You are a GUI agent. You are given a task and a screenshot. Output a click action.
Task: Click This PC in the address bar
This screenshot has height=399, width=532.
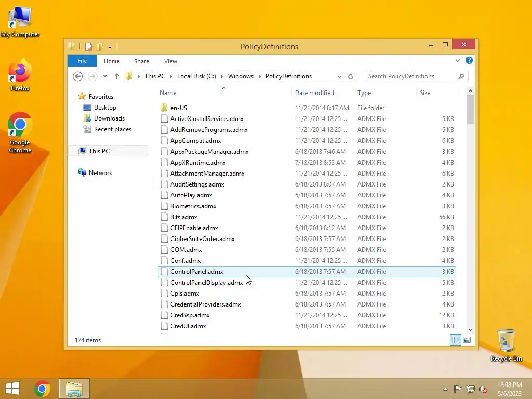pyautogui.click(x=155, y=76)
